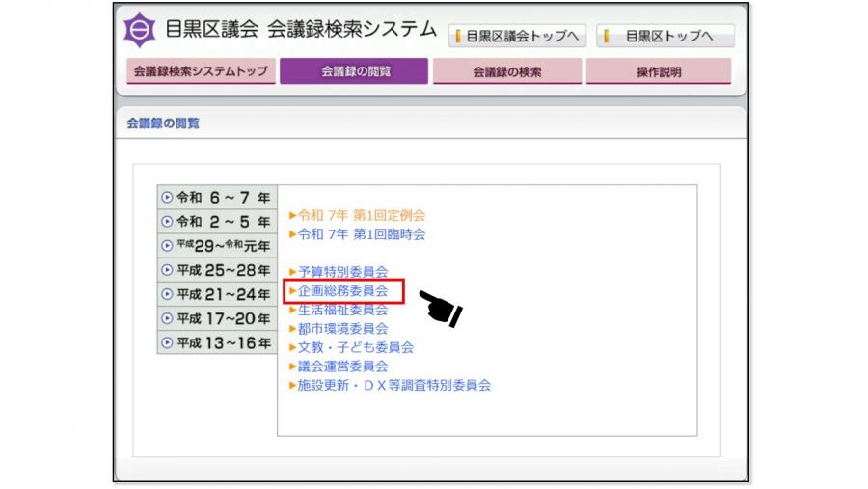Expand the 令和 2～5年 period
Image resolution: width=868 pixels, height=489 pixels.
coord(217,221)
